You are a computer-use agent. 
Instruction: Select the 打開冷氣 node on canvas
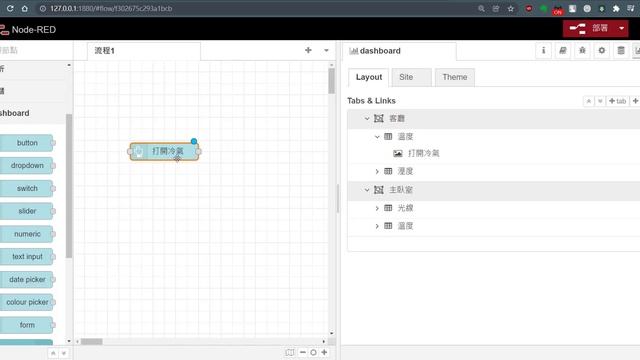164,151
